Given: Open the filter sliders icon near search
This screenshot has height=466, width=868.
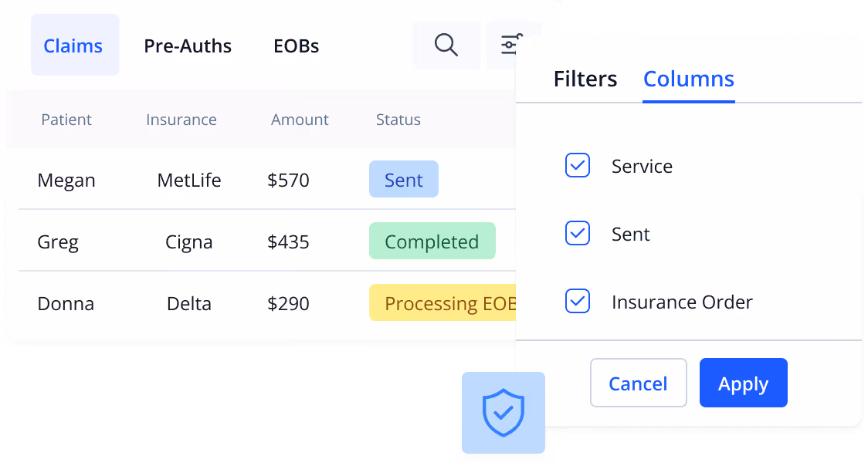Looking at the screenshot, I should click(x=511, y=45).
